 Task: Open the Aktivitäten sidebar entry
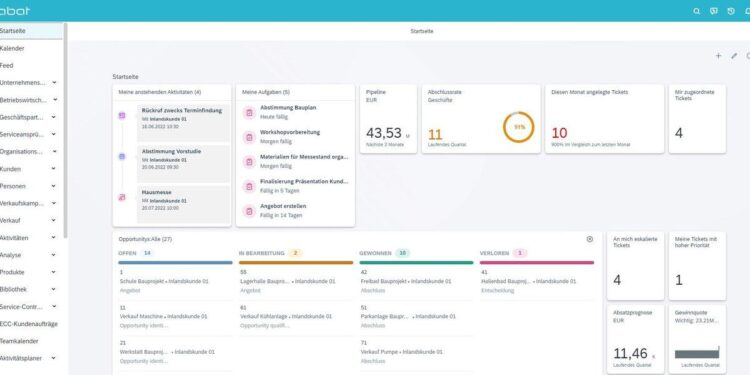click(31, 238)
